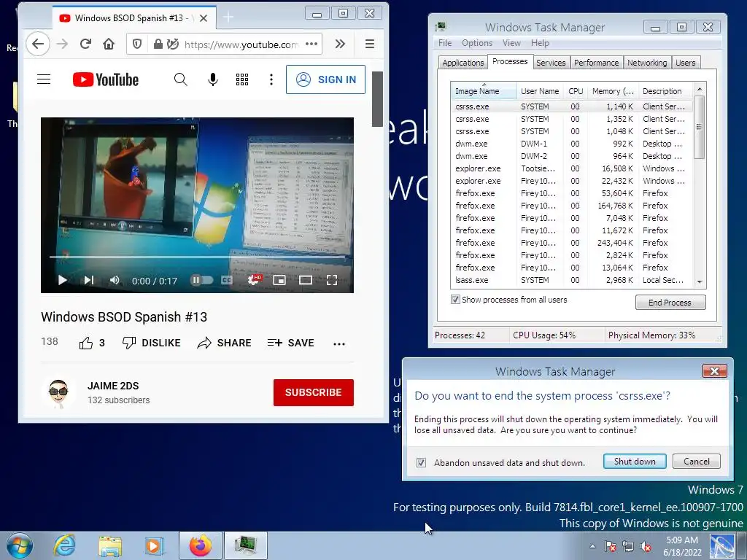747x560 pixels.
Task: Like the video with thumbs up
Action: coord(91,343)
